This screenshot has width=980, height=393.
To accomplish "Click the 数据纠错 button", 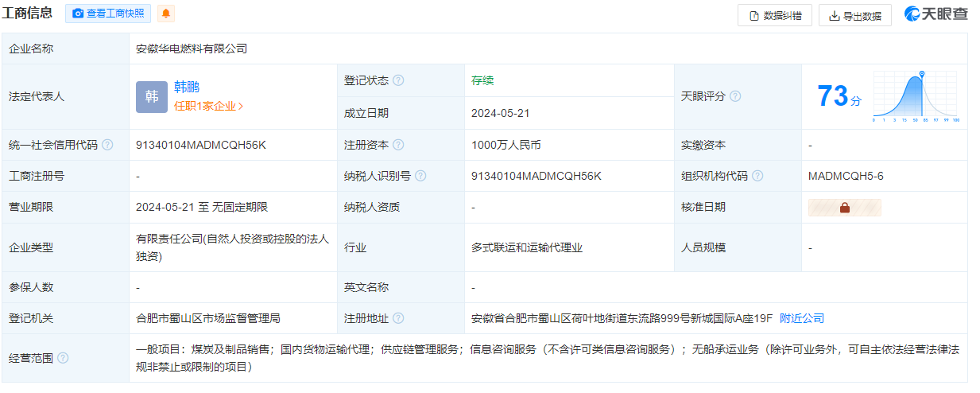I will 775,15.
